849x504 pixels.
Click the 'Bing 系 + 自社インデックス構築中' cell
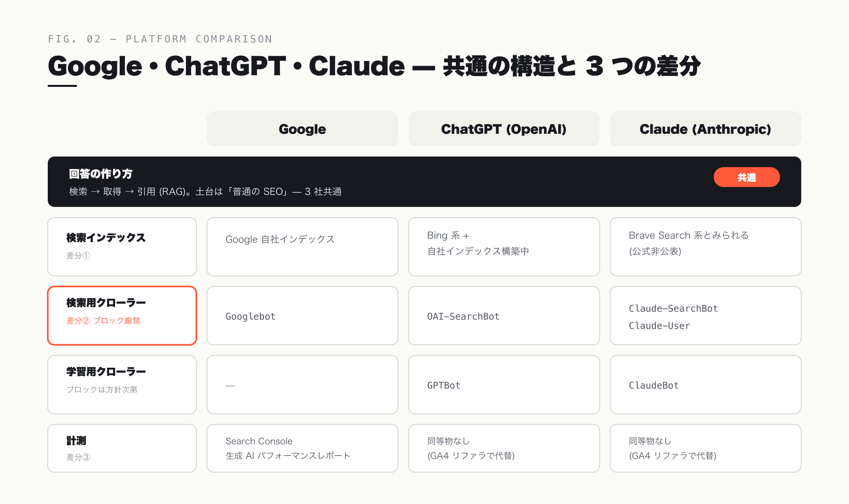click(x=504, y=247)
